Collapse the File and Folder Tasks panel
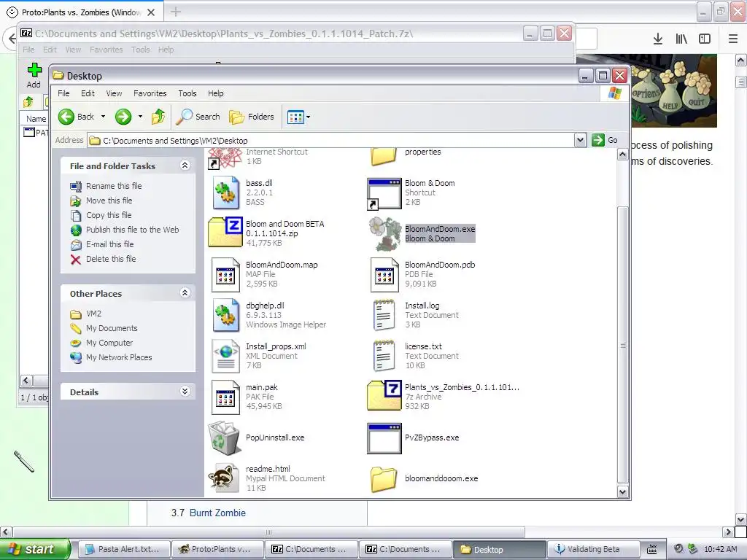Viewport: 747px width, 560px height. (x=185, y=166)
